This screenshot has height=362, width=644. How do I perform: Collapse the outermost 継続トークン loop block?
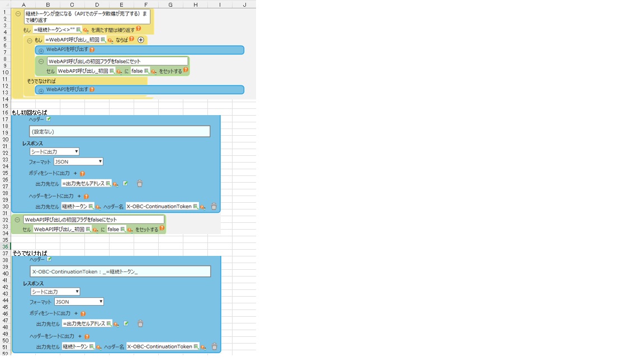(x=18, y=15)
